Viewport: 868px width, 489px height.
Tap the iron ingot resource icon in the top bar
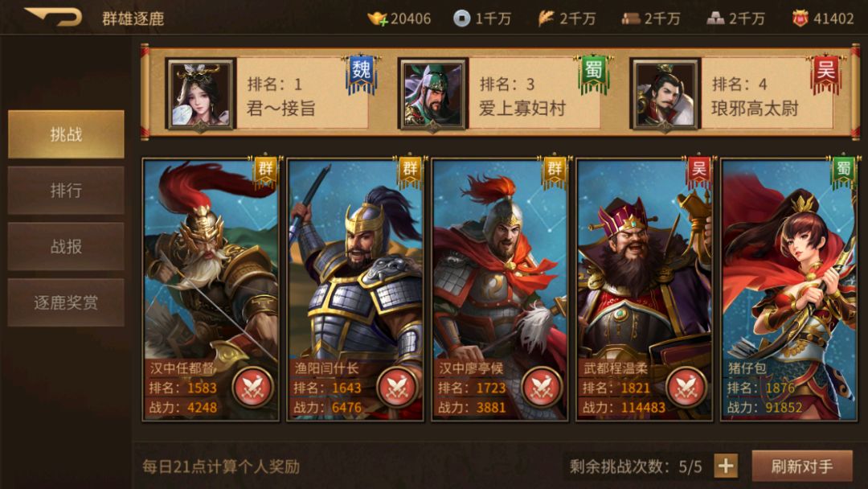point(715,18)
